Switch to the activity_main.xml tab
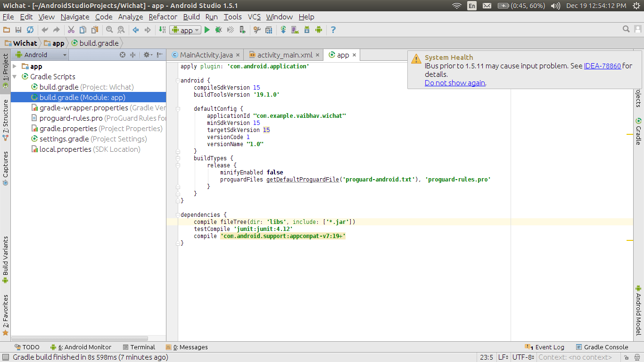The image size is (644, 362). (285, 55)
